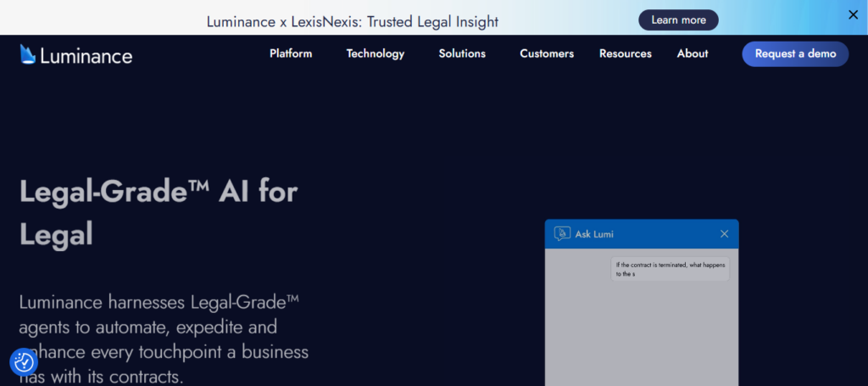This screenshot has height=386, width=868.
Task: Click the Luminance wordmark text
Action: coord(86,56)
